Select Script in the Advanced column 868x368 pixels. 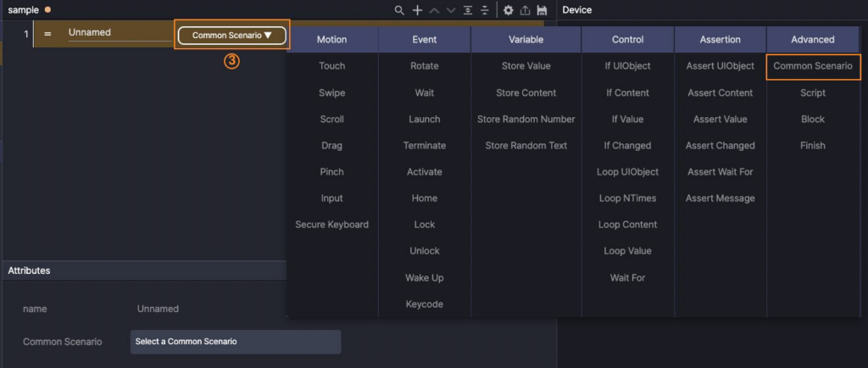(x=812, y=93)
